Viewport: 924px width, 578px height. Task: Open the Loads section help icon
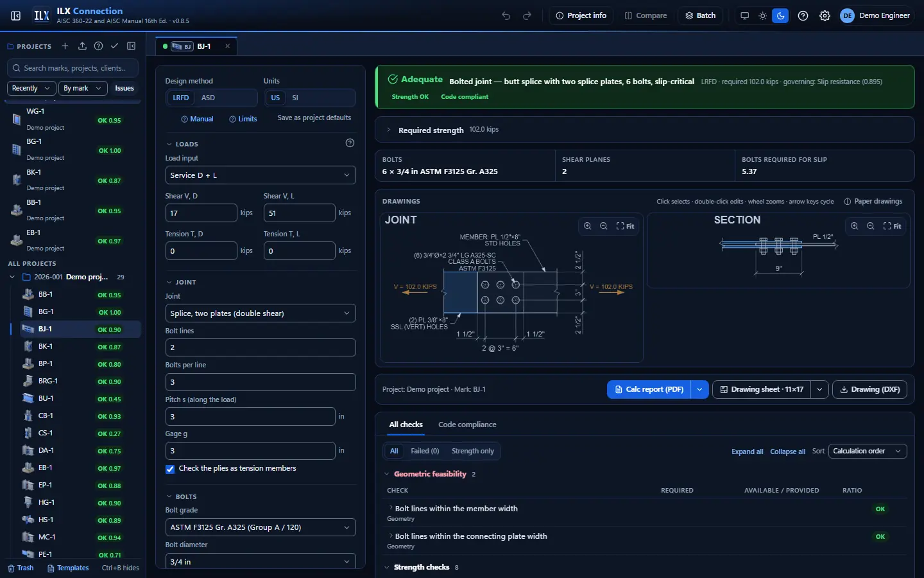click(350, 143)
